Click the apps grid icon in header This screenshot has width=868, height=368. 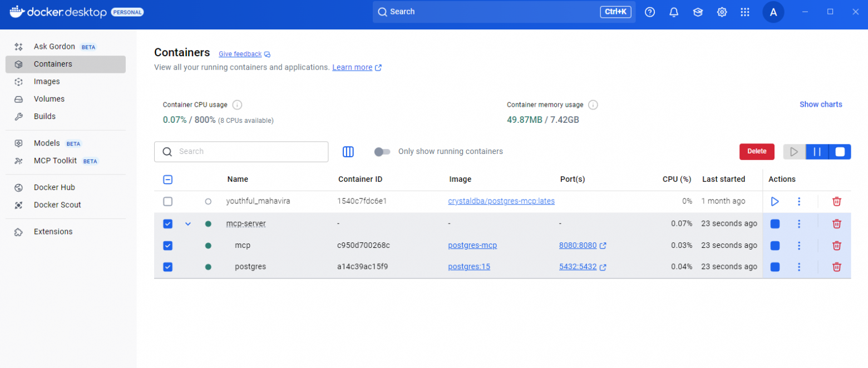point(745,12)
